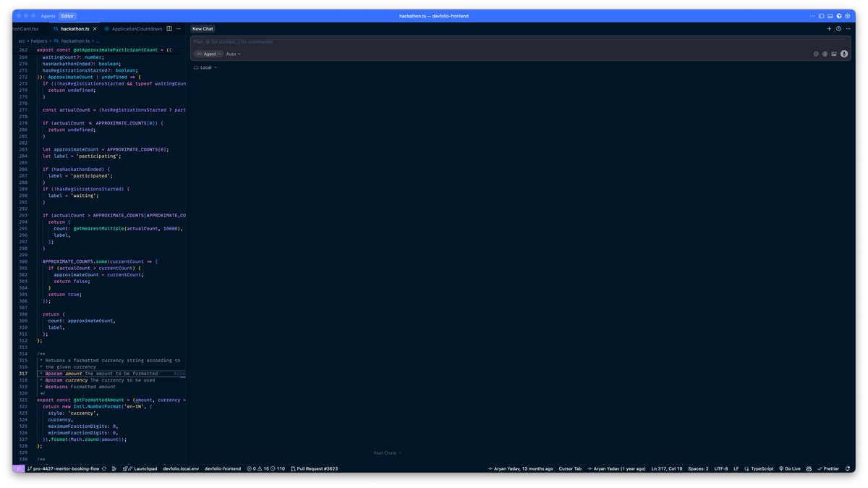This screenshot has width=868, height=488.
Task: Select the Editor mode toggle
Action: tap(67, 16)
